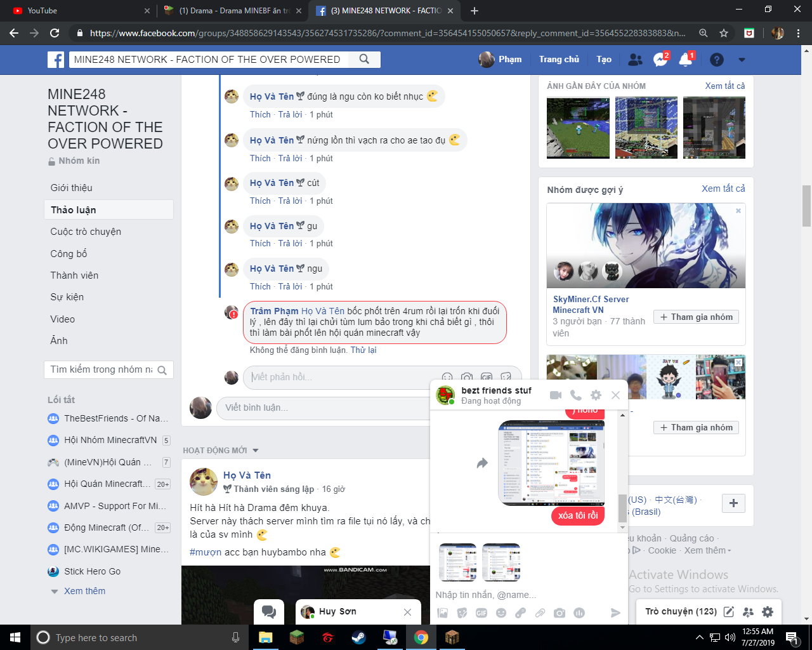Open chat sidebar settings gear
Image resolution: width=812 pixels, height=650 pixels.
pyautogui.click(x=768, y=612)
